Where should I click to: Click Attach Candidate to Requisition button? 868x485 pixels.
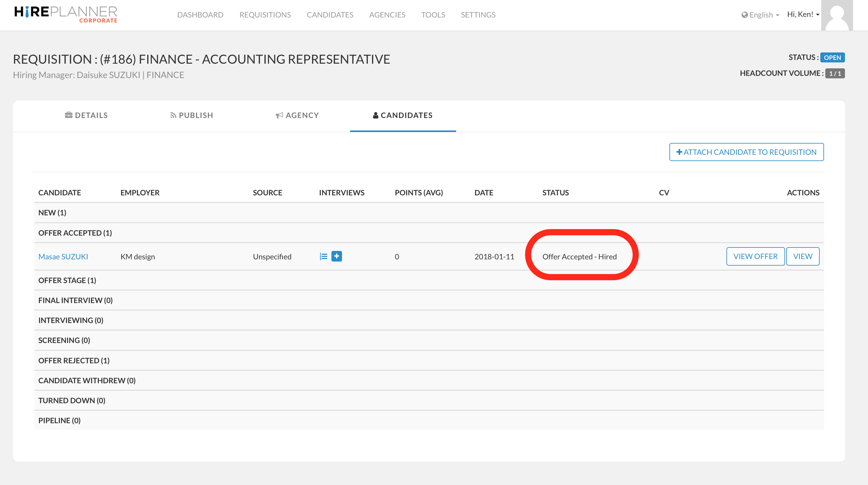pyautogui.click(x=746, y=152)
